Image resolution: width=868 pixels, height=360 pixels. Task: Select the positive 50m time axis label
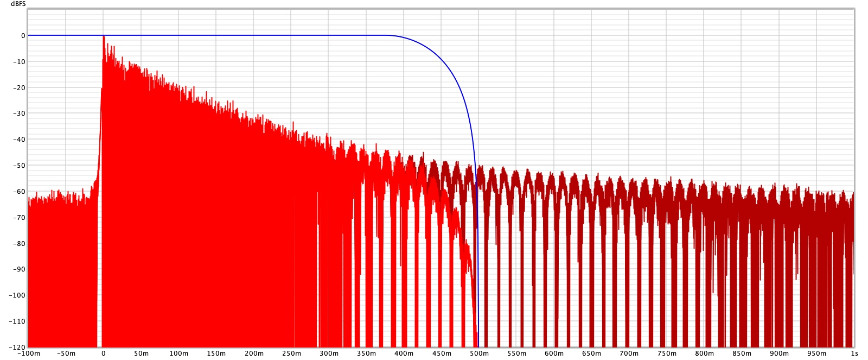pos(141,353)
